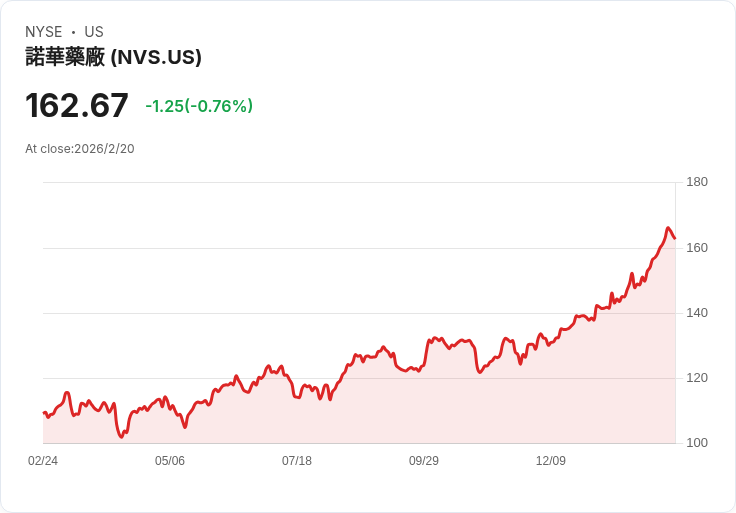
Task: Click the At close:2026/2/20 timestamp
Action: [x=80, y=149]
